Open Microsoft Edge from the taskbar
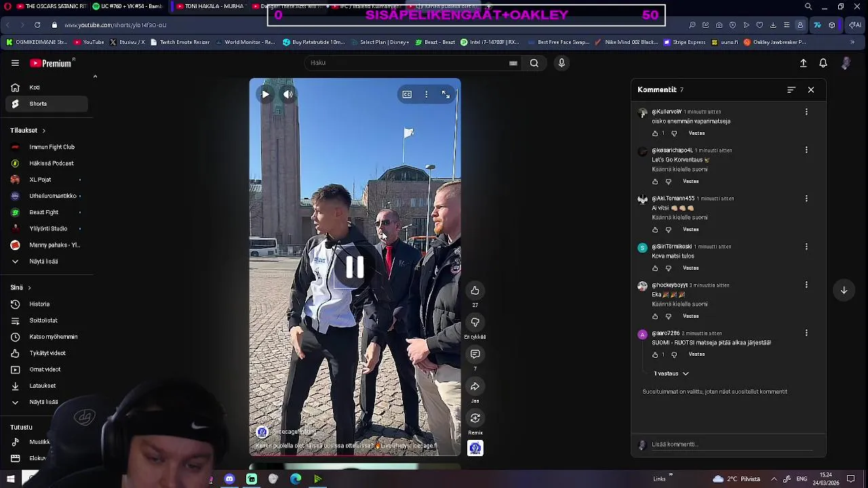 coord(296,479)
